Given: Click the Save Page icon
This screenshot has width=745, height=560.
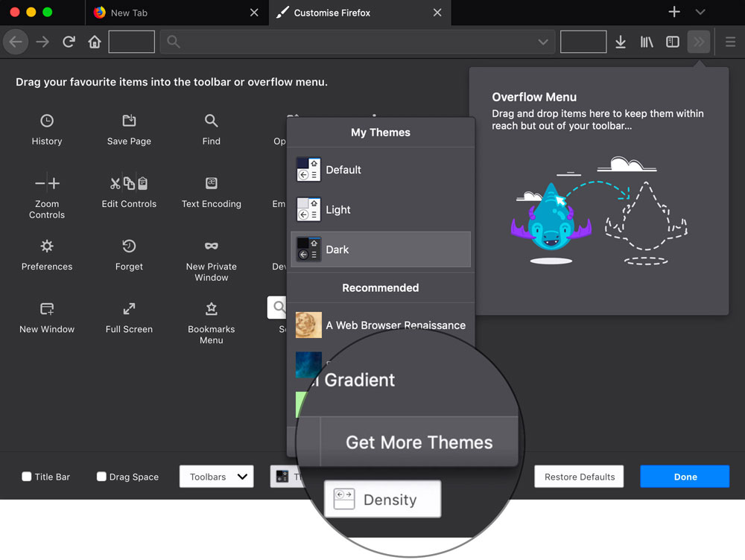Looking at the screenshot, I should [128, 121].
